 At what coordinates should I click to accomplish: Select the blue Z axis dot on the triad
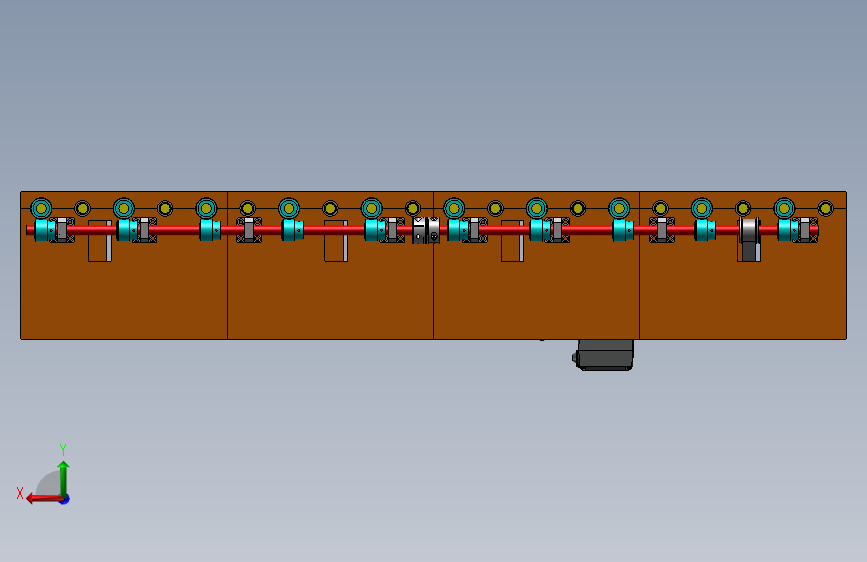point(65,499)
